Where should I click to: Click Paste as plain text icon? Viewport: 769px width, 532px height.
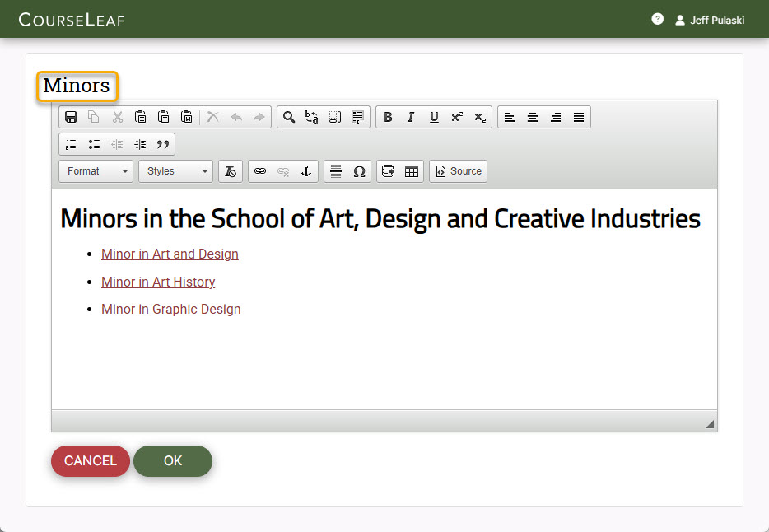(163, 117)
